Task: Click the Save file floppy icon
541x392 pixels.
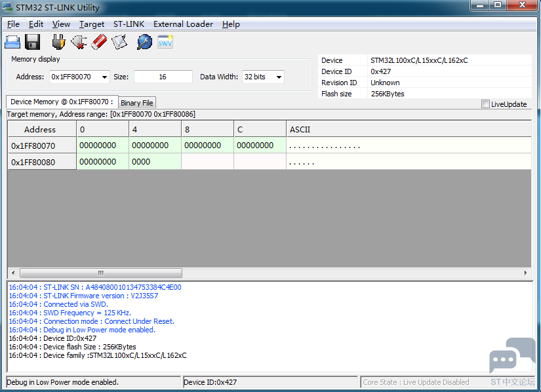Action: point(32,42)
